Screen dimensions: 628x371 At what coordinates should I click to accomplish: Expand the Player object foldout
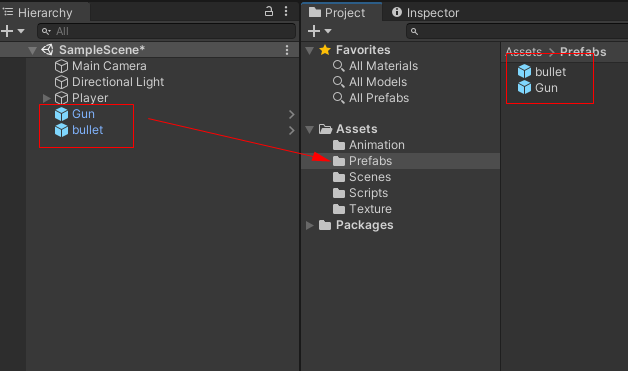46,98
